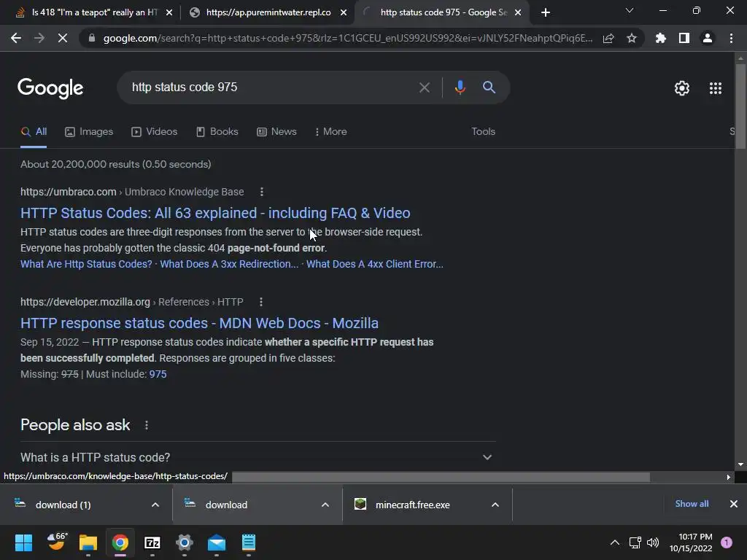Click the Must include 975 link
The width and height of the screenshot is (747, 560).
tap(158, 374)
